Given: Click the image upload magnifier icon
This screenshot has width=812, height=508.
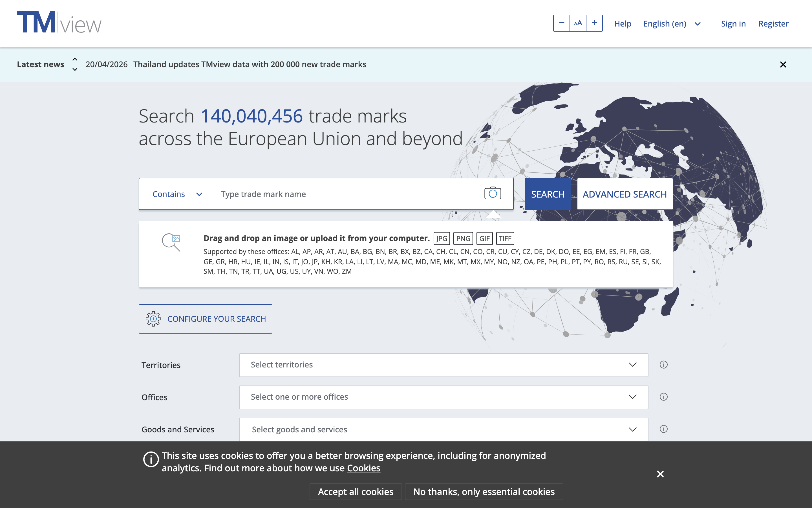Looking at the screenshot, I should click(171, 243).
